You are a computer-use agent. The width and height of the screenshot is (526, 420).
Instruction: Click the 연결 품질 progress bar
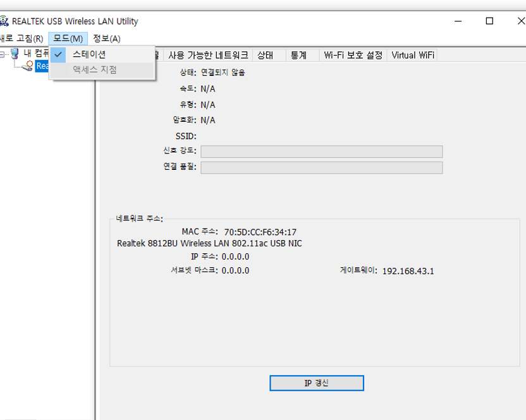tap(322, 167)
